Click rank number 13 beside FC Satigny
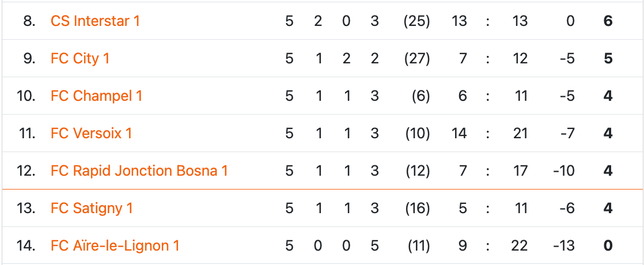Image resolution: width=644 pixels, height=265 pixels. (x=26, y=209)
